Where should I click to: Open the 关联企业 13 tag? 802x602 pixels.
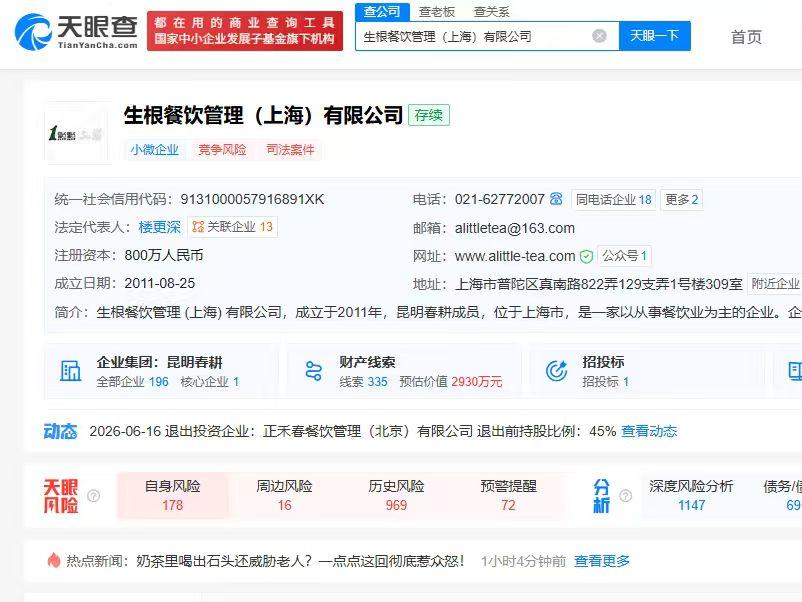point(233,227)
